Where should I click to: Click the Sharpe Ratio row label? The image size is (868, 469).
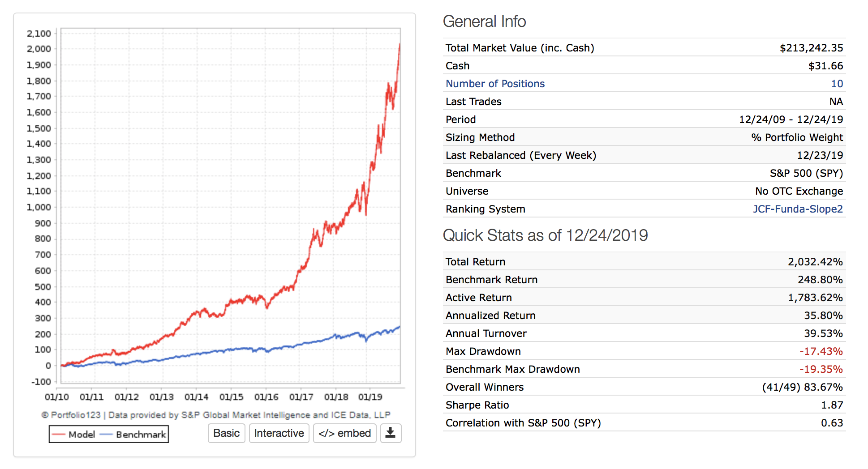477,405
